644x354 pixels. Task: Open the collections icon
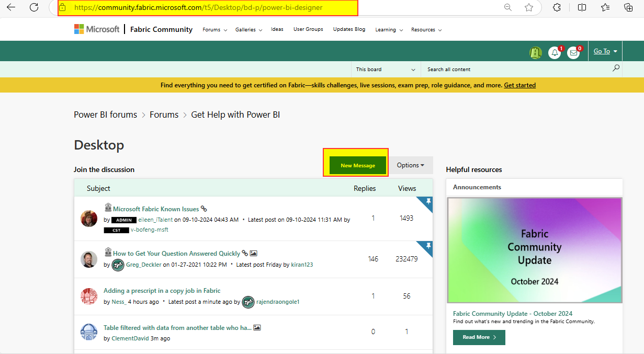click(x=629, y=7)
